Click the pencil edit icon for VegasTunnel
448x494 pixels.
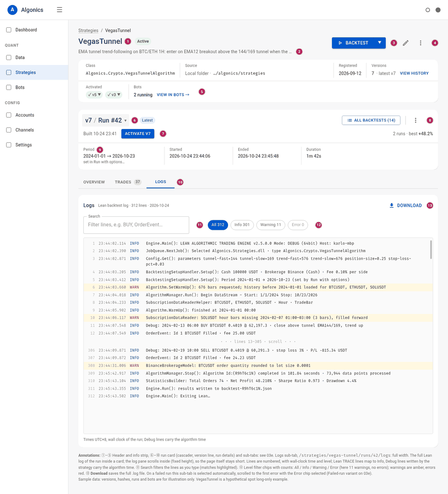405,43
